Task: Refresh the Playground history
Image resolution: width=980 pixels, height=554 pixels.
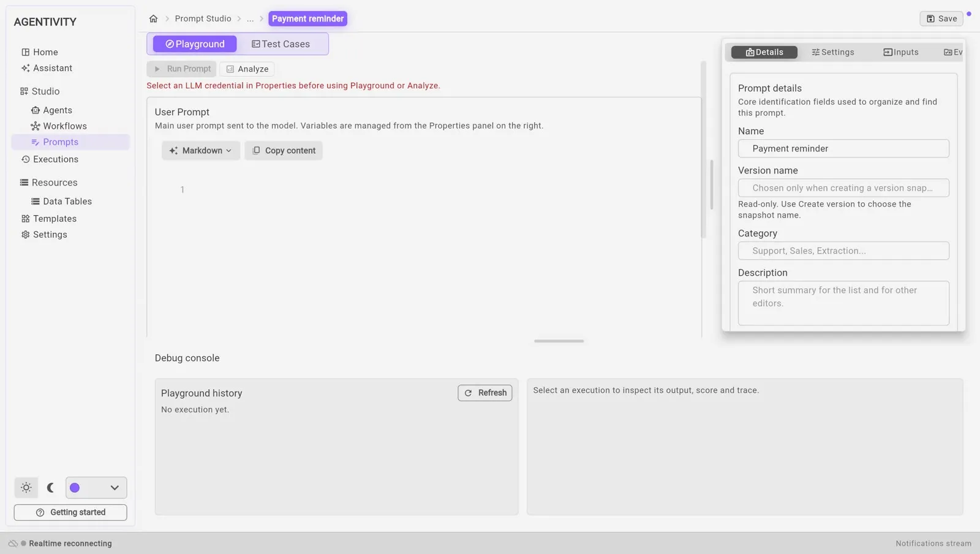Action: tap(485, 393)
